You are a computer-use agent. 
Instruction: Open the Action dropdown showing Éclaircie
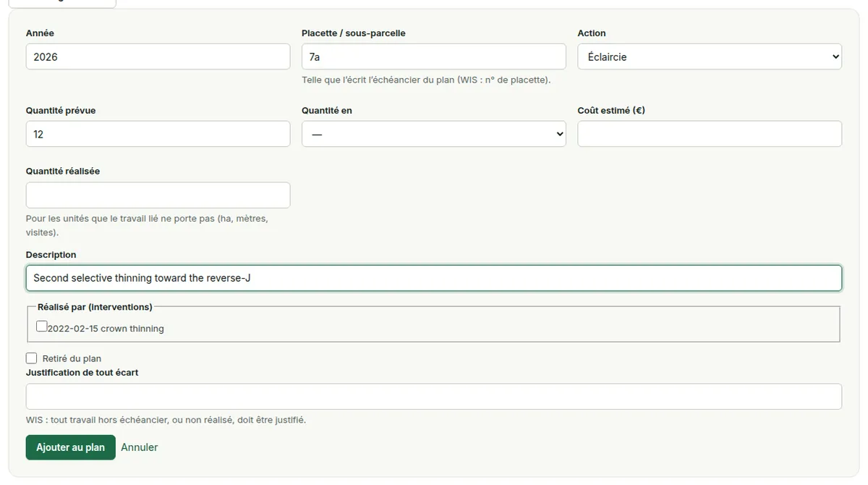(710, 56)
